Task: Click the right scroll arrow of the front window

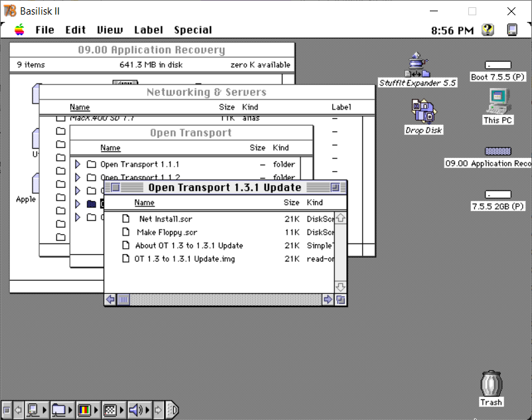Action: (328, 299)
